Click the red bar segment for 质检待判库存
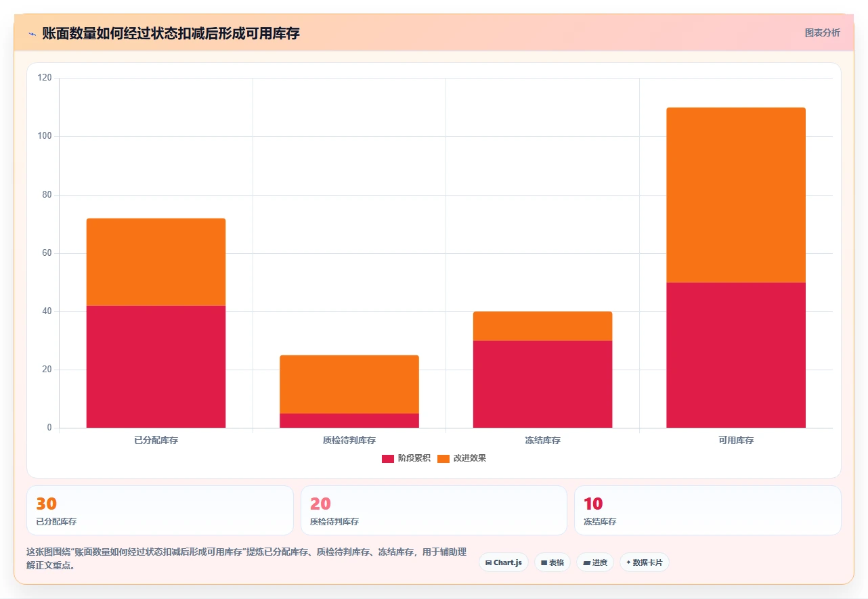The height and width of the screenshot is (599, 868). (349, 420)
